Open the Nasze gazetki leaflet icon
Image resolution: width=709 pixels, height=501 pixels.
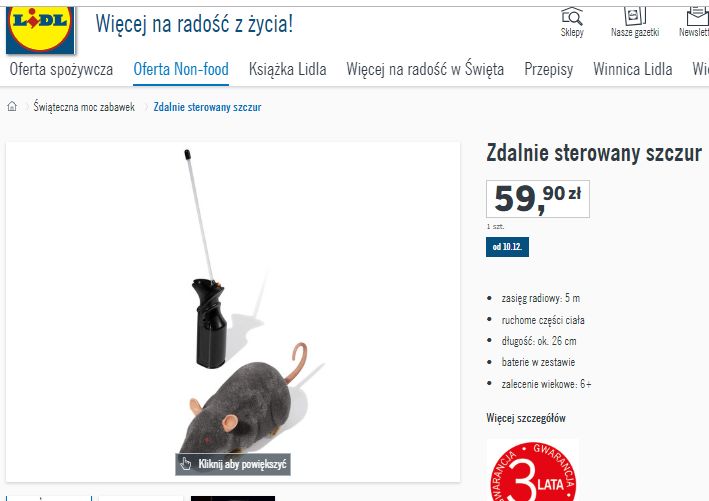pyautogui.click(x=635, y=16)
